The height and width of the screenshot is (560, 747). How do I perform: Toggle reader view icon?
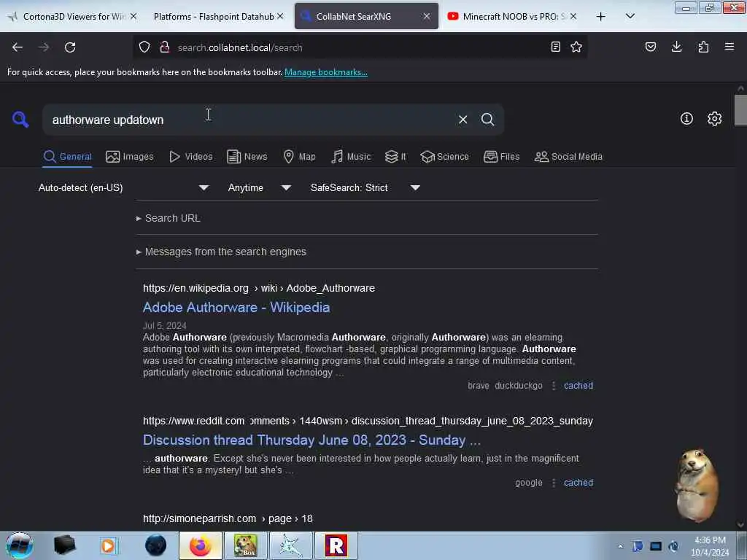(555, 47)
